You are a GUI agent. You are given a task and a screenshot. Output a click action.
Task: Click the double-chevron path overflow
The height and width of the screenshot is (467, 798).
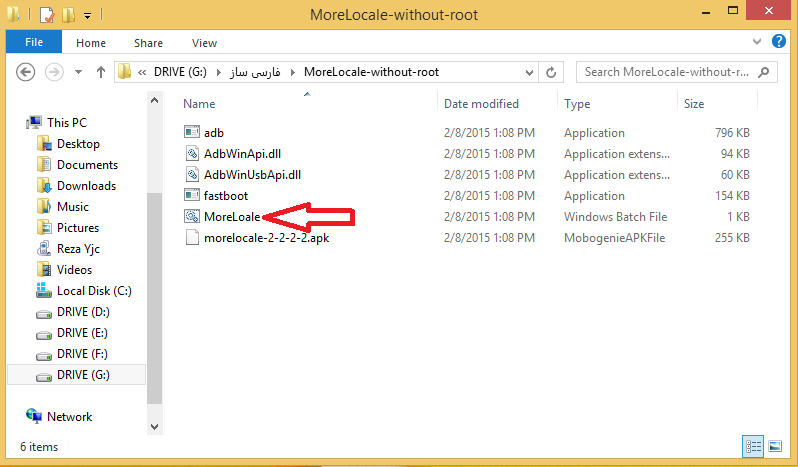click(x=142, y=72)
